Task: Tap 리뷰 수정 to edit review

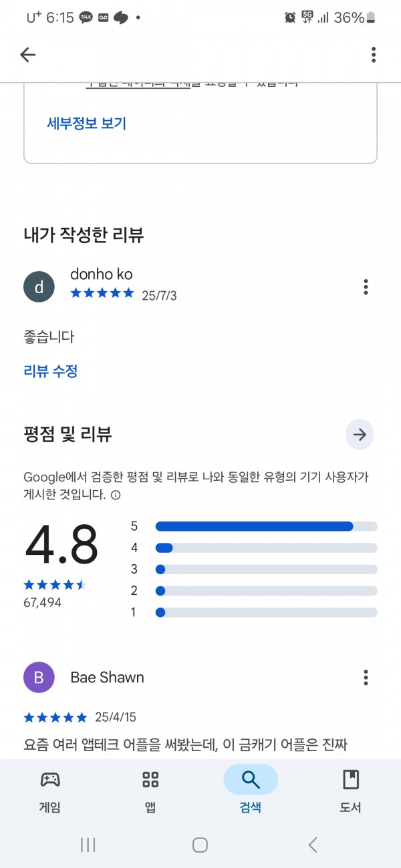Action: click(51, 371)
